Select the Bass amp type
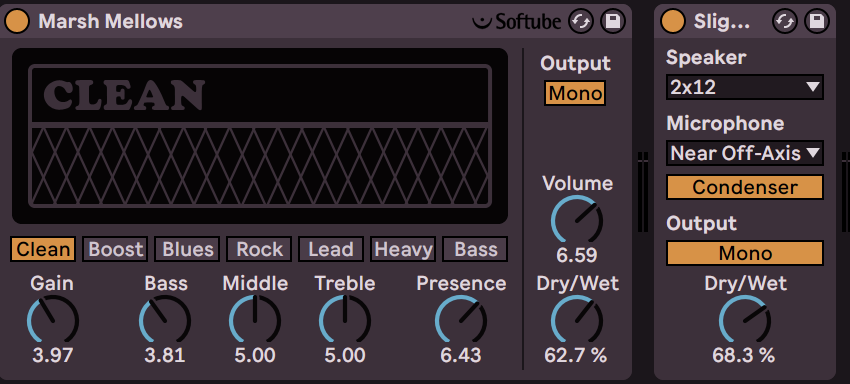This screenshot has height=384, width=850. point(475,249)
